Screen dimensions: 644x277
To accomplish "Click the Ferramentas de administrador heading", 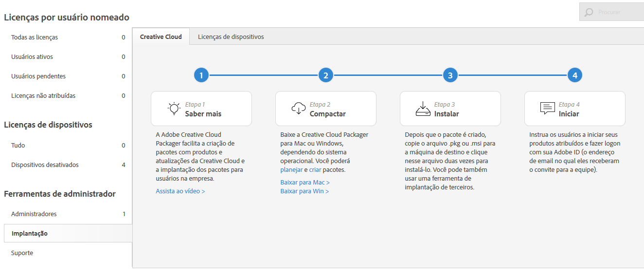I will pyautogui.click(x=60, y=194).
